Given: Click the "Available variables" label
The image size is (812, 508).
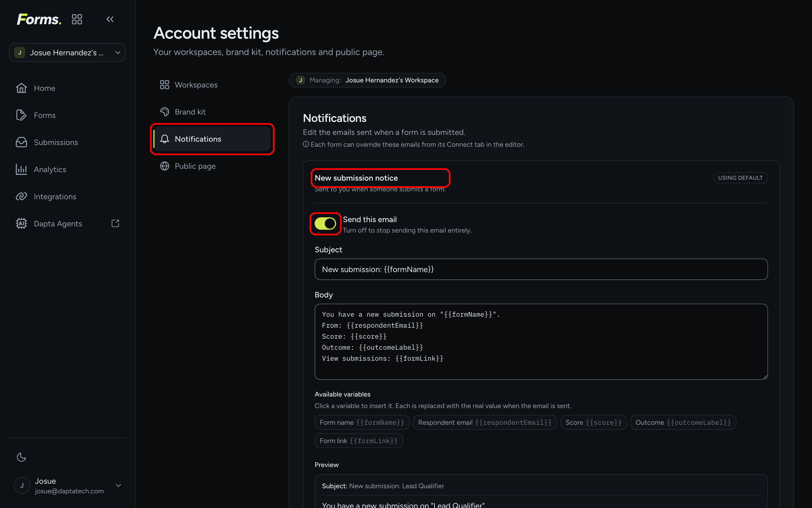Looking at the screenshot, I should [x=342, y=394].
